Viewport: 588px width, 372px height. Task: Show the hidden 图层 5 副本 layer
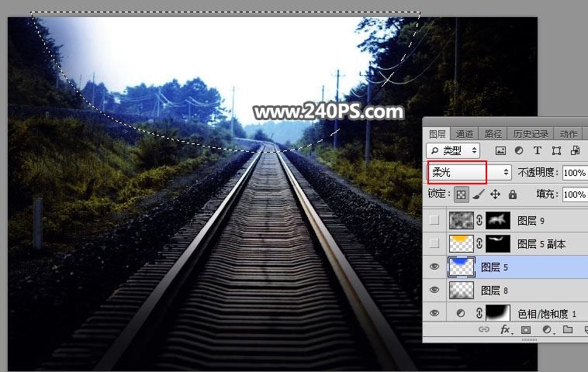[x=434, y=244]
